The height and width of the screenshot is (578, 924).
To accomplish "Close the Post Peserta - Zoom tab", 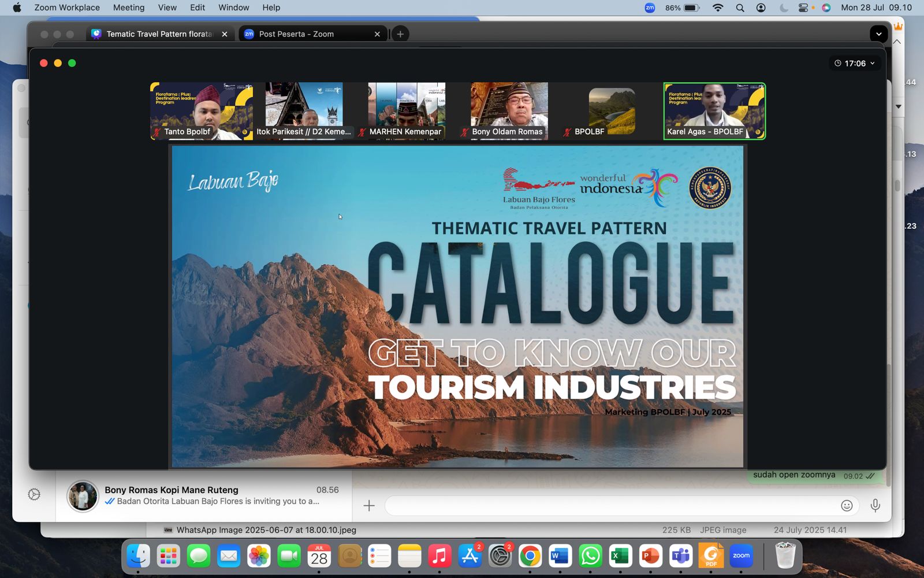I will [x=377, y=34].
